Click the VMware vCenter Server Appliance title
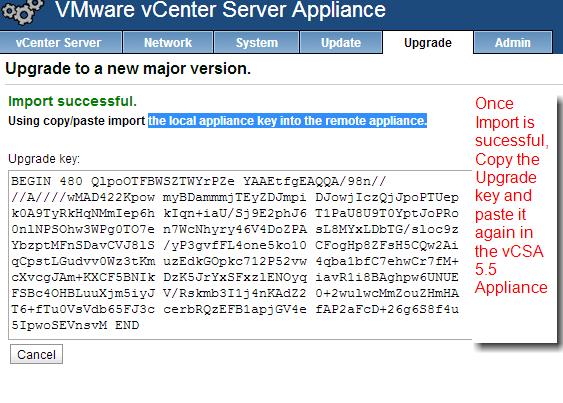This screenshot has width=563, height=403. pos(220,10)
